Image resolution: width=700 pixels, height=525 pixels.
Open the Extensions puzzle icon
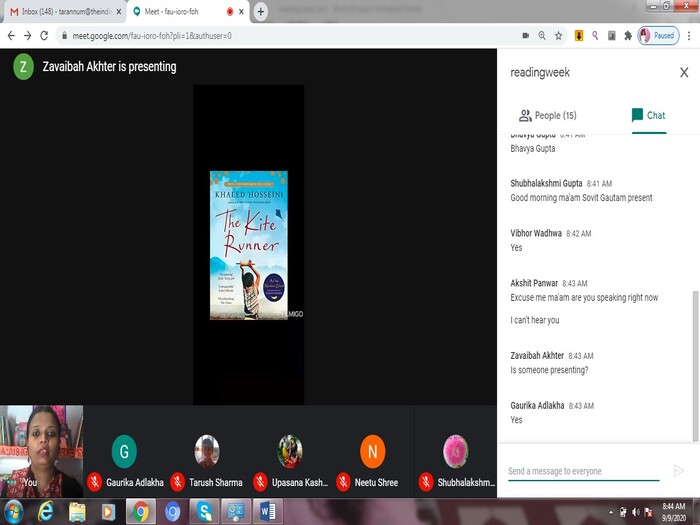[628, 36]
